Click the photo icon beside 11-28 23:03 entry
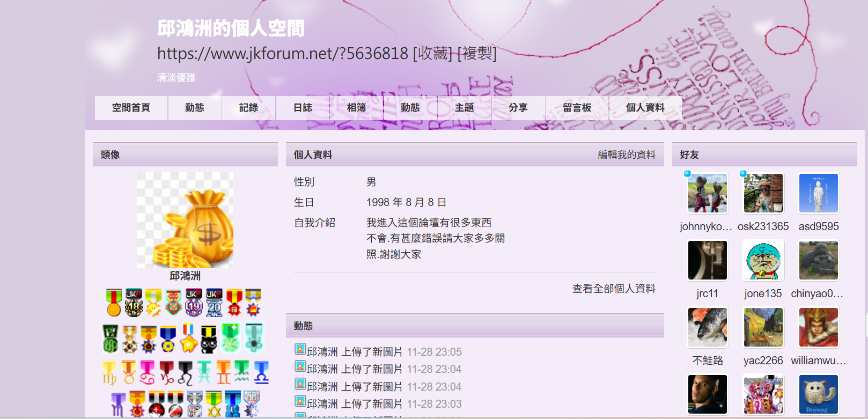868x419 pixels. click(300, 401)
